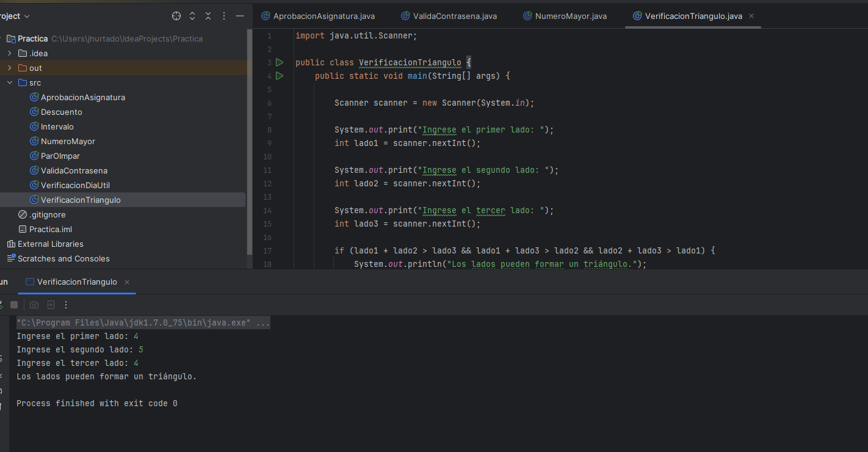Click the .gitignore file icon

point(23,214)
